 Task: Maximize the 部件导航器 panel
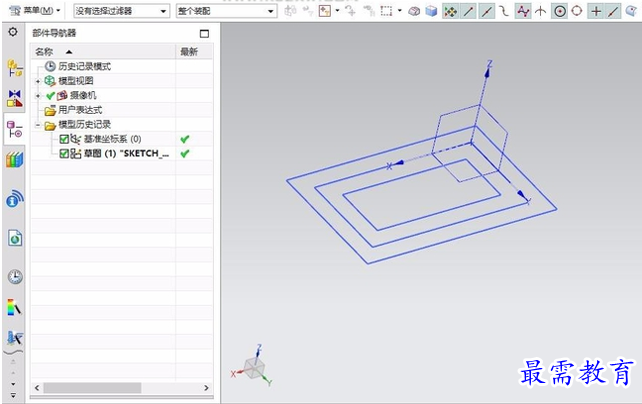[x=204, y=34]
